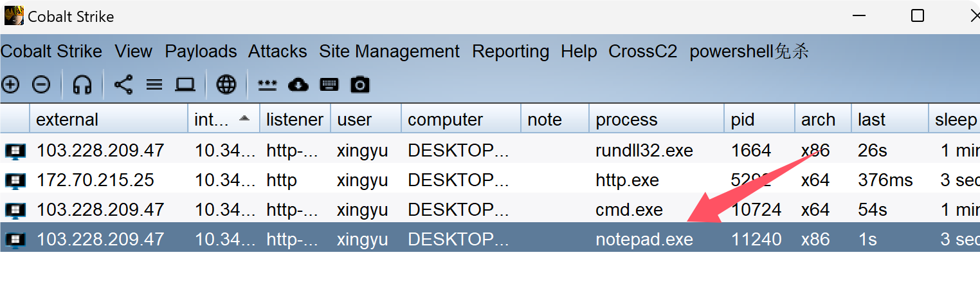Click the beacon icon of cmd.exe row

click(x=15, y=211)
